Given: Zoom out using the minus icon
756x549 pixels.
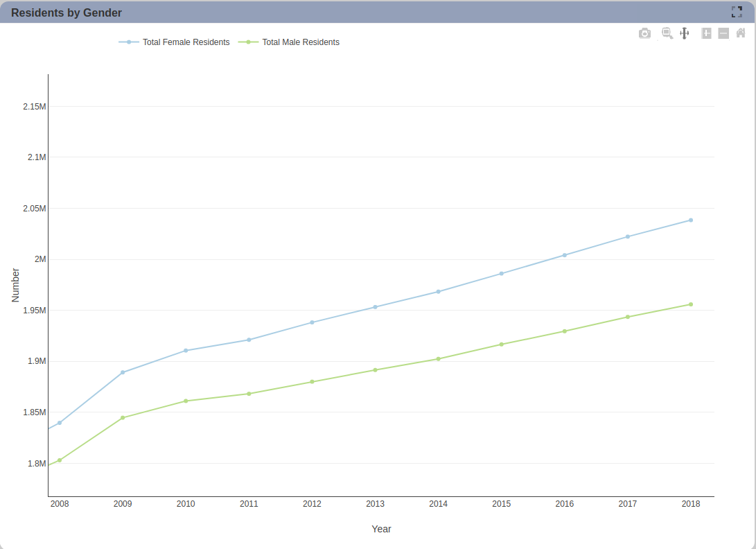Looking at the screenshot, I should [723, 33].
